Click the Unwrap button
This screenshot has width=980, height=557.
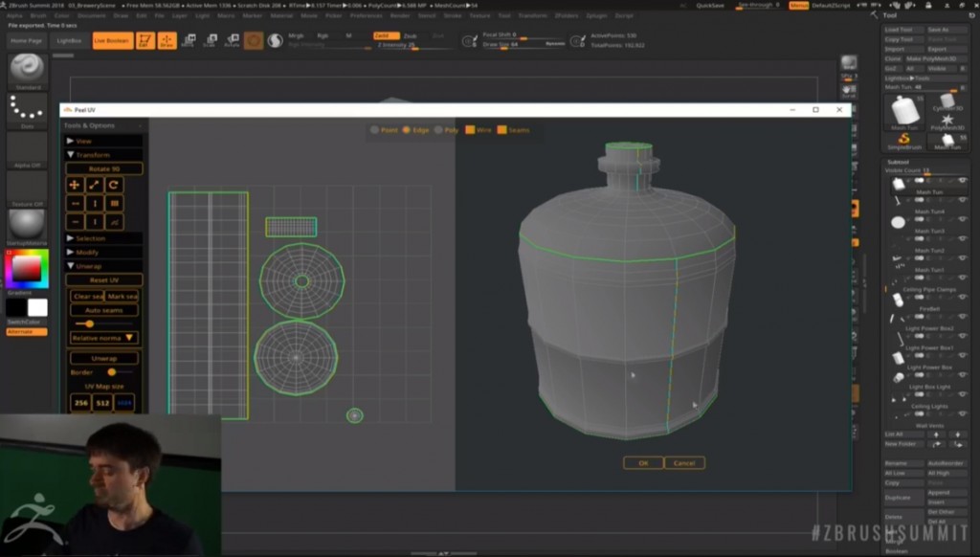pyautogui.click(x=104, y=358)
